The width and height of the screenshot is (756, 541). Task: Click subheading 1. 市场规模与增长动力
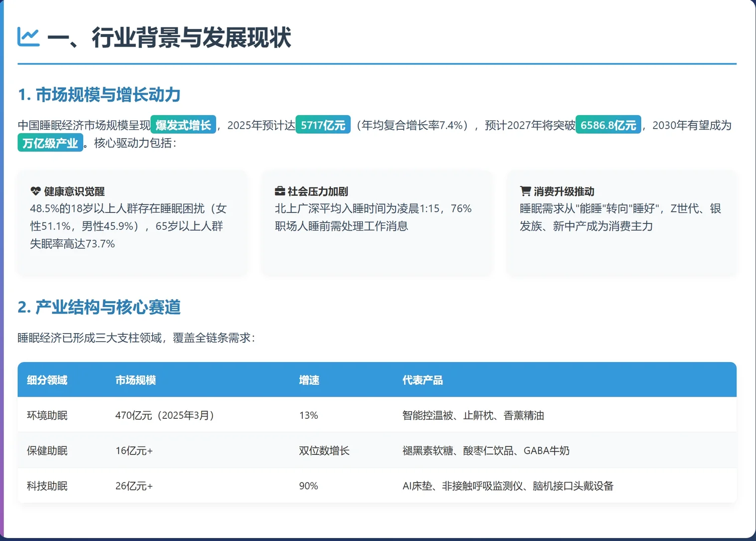click(99, 95)
